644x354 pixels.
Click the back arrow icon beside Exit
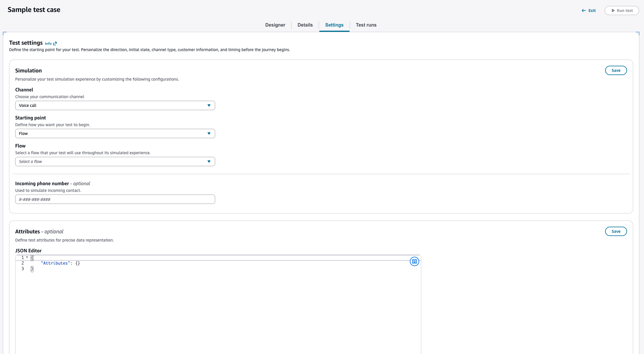pos(583,11)
